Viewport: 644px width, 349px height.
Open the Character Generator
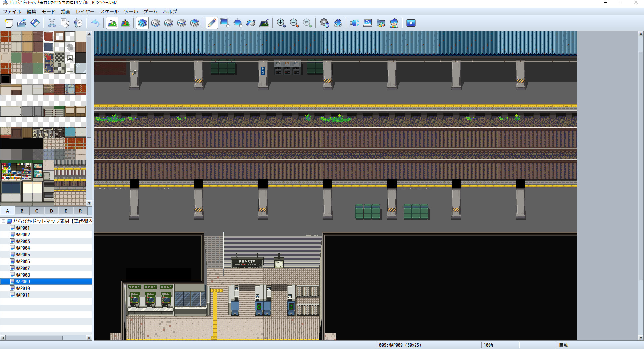point(394,23)
